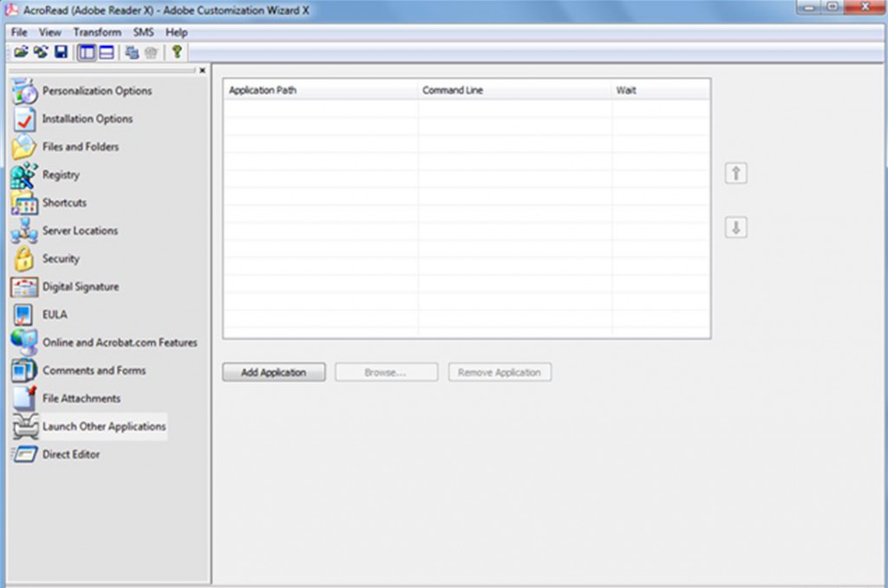Click the Remove Application button

point(499,372)
